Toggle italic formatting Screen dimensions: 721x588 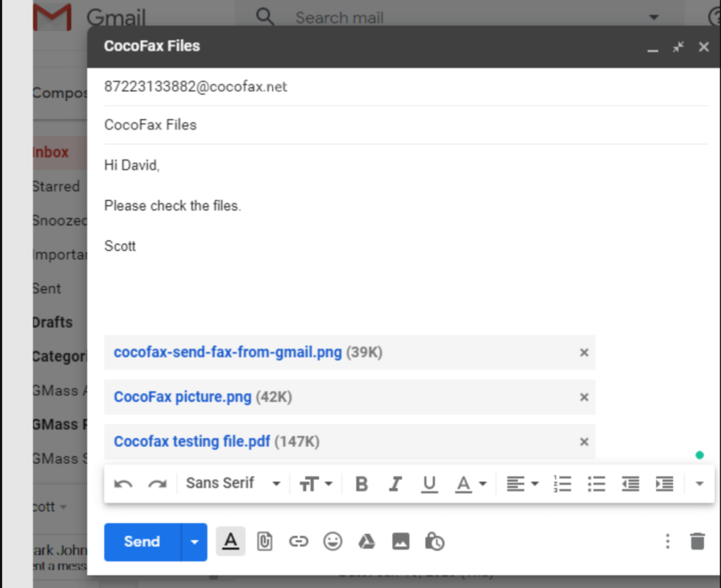(396, 484)
